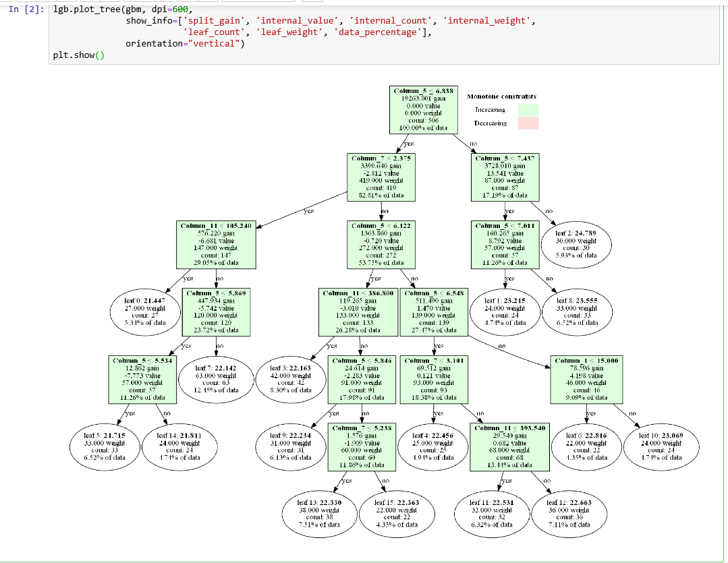The height and width of the screenshot is (563, 728).
Task: Click node Column_7 ≤ 3.101
Action: (434, 379)
